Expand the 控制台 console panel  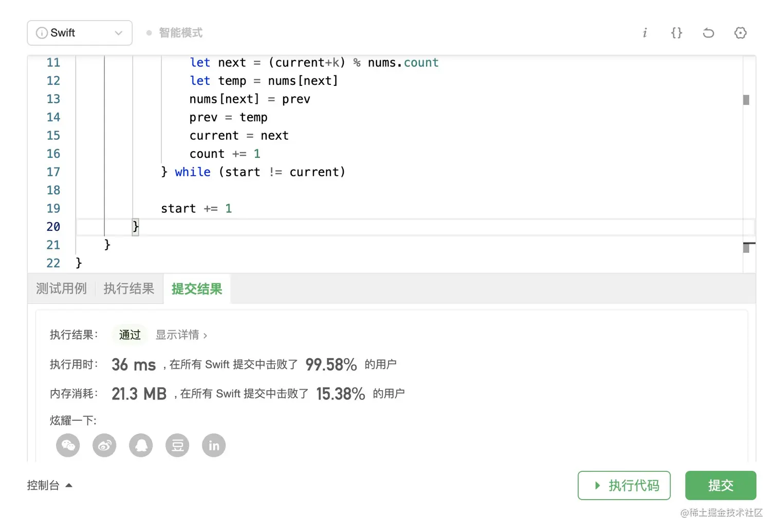coord(49,485)
